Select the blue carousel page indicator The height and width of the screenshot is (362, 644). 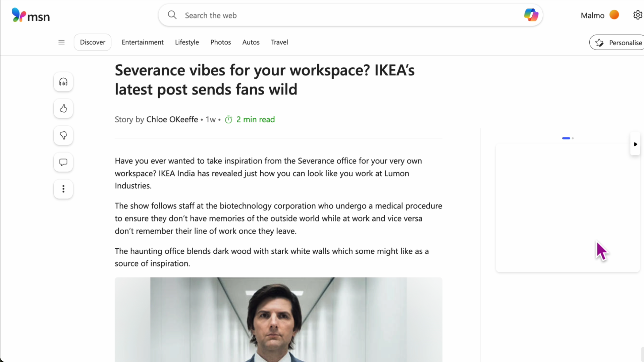coord(566,138)
